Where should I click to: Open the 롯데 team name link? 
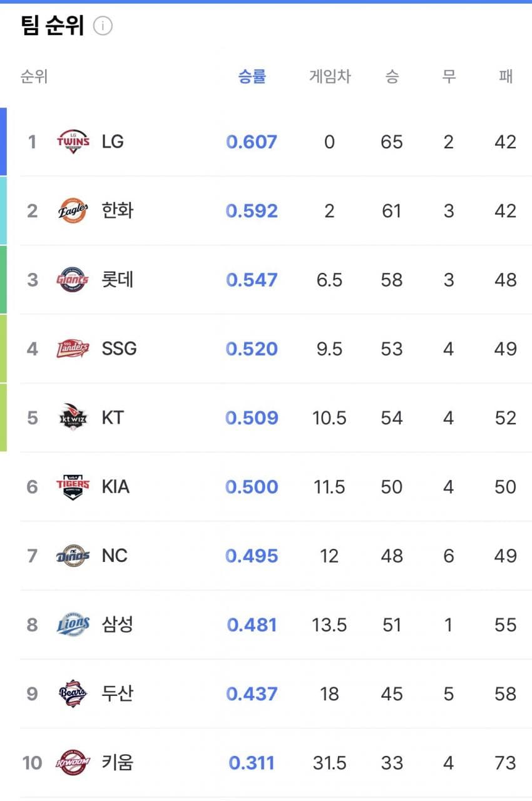pyautogui.click(x=118, y=280)
